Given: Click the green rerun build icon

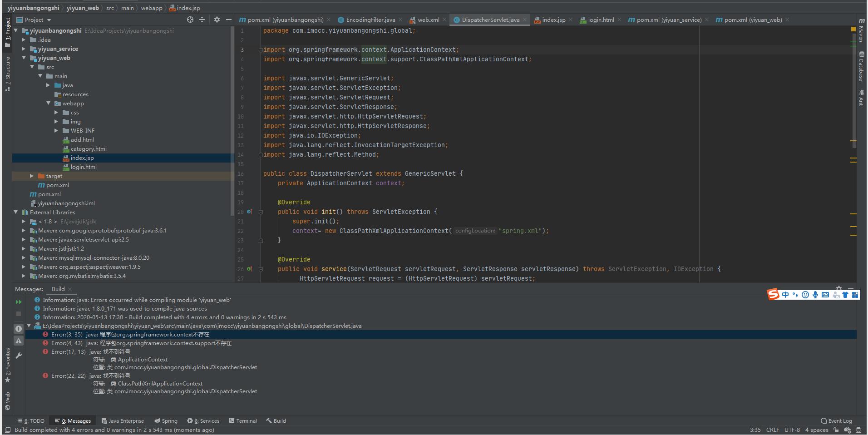Looking at the screenshot, I should pos(19,302).
